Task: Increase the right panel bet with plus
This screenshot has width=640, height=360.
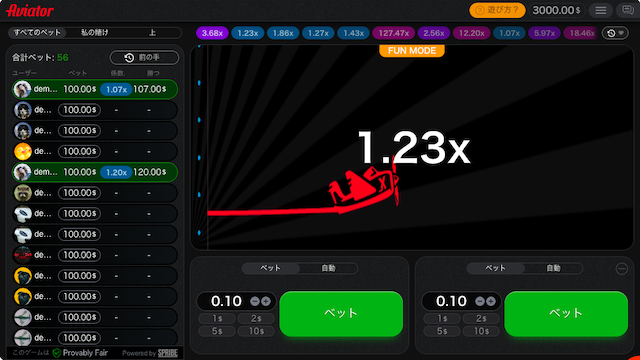Action: tap(491, 301)
